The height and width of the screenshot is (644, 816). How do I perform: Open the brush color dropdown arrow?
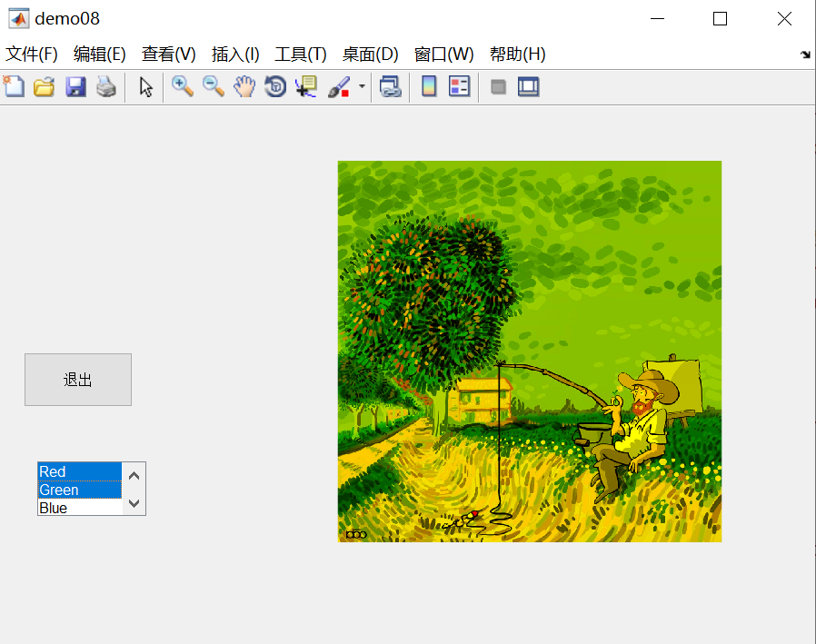[x=362, y=86]
